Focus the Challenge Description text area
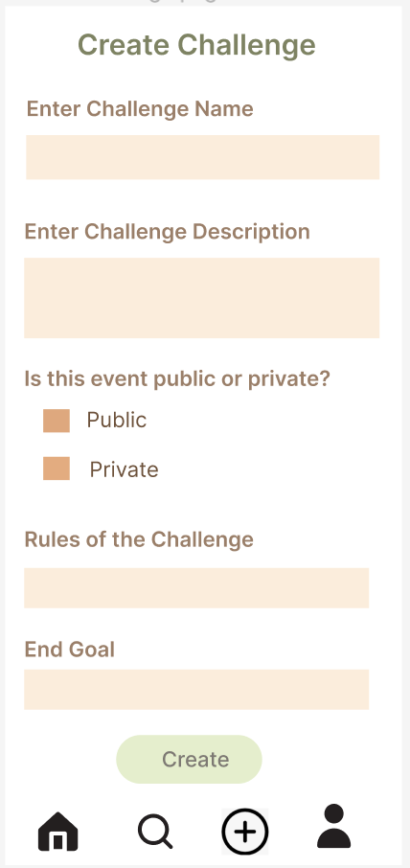 coord(201,298)
